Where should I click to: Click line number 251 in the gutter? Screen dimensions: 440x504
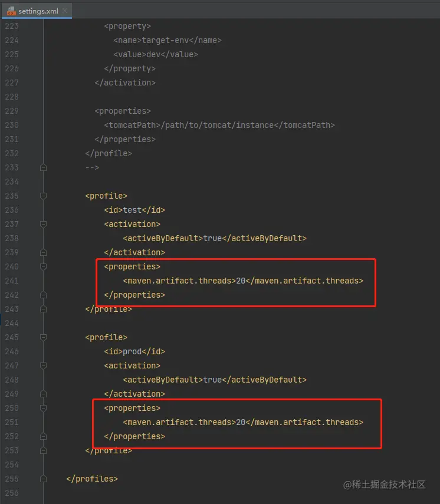click(12, 422)
